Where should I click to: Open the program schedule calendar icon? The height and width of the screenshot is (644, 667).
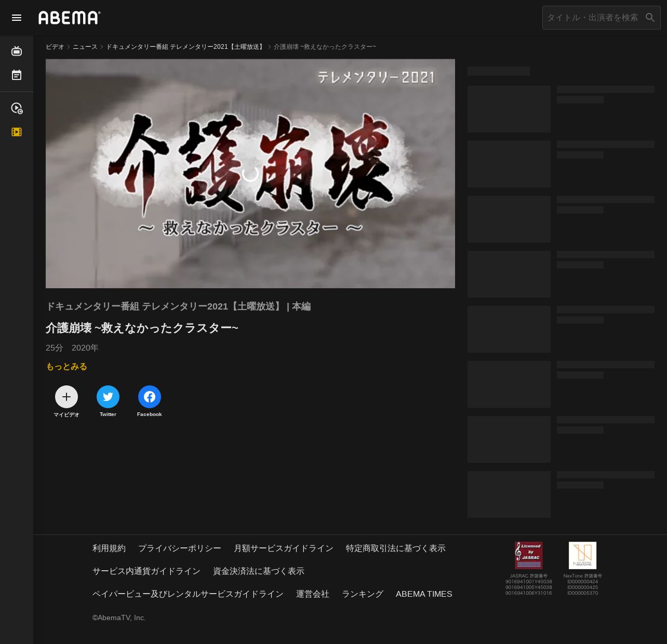(x=17, y=75)
